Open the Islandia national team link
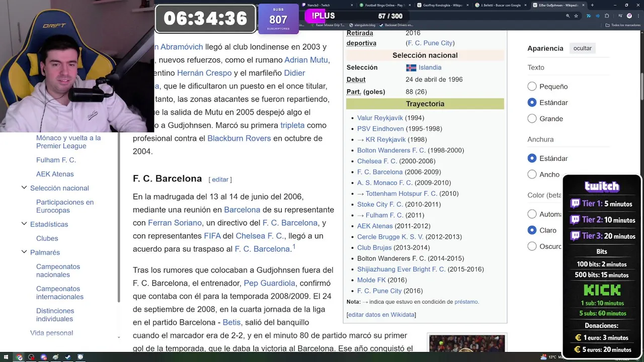 pyautogui.click(x=430, y=67)
